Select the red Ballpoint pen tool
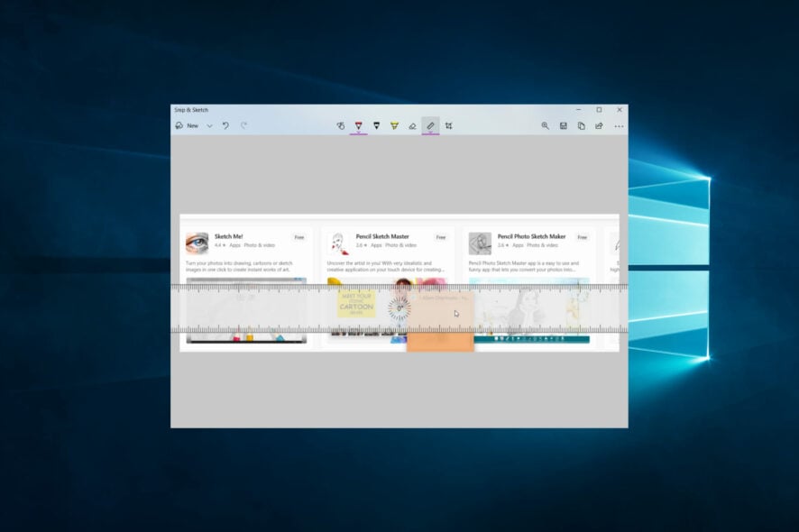Image resolution: width=799 pixels, height=532 pixels. tap(359, 126)
